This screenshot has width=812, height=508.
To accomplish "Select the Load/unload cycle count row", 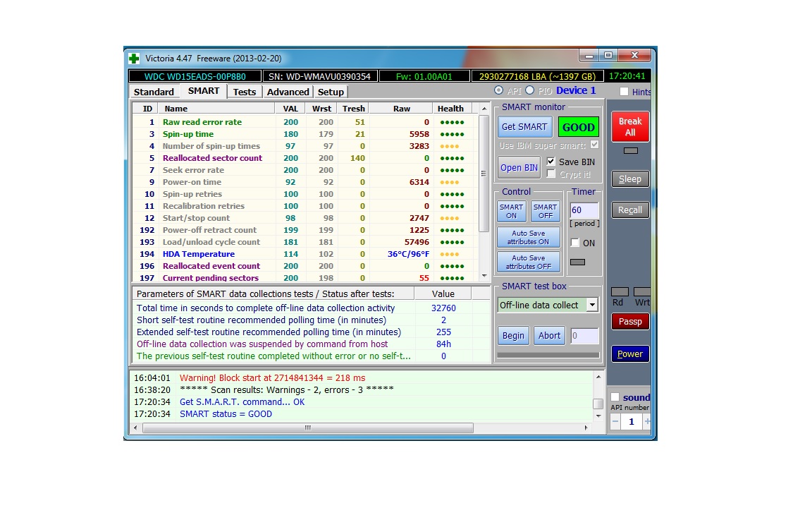I will coord(305,242).
